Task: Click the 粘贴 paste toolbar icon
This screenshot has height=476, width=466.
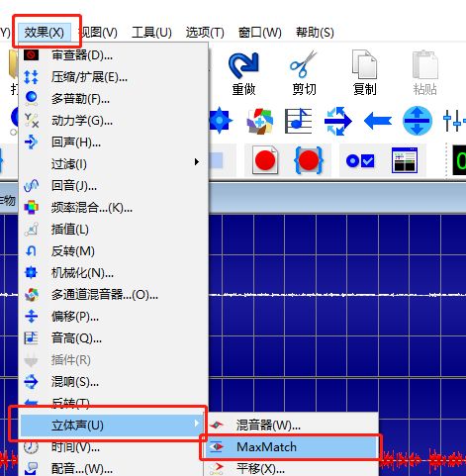Action: (x=425, y=73)
